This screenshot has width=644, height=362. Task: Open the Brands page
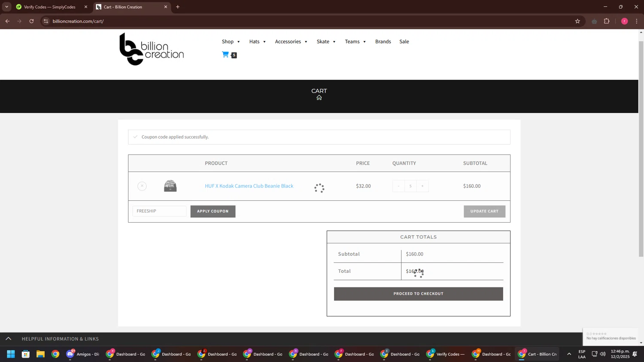coord(383,42)
